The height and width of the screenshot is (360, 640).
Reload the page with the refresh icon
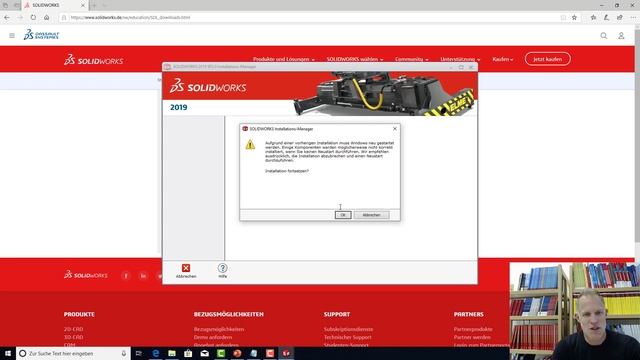click(x=33, y=18)
